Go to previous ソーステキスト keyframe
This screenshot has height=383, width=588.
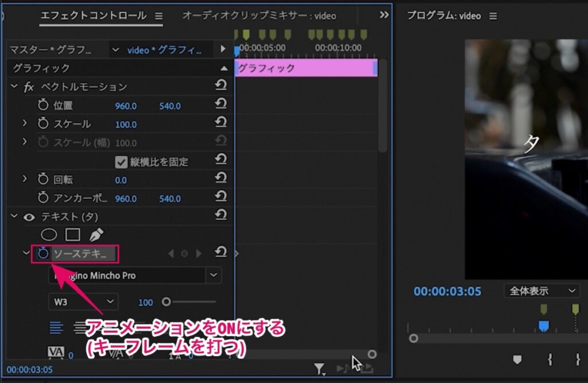click(x=171, y=254)
